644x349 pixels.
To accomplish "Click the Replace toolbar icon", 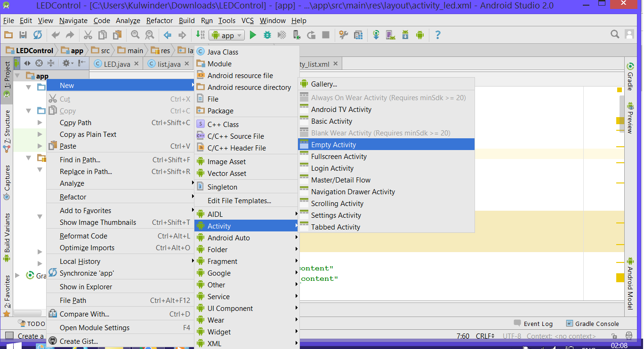I will tap(149, 35).
